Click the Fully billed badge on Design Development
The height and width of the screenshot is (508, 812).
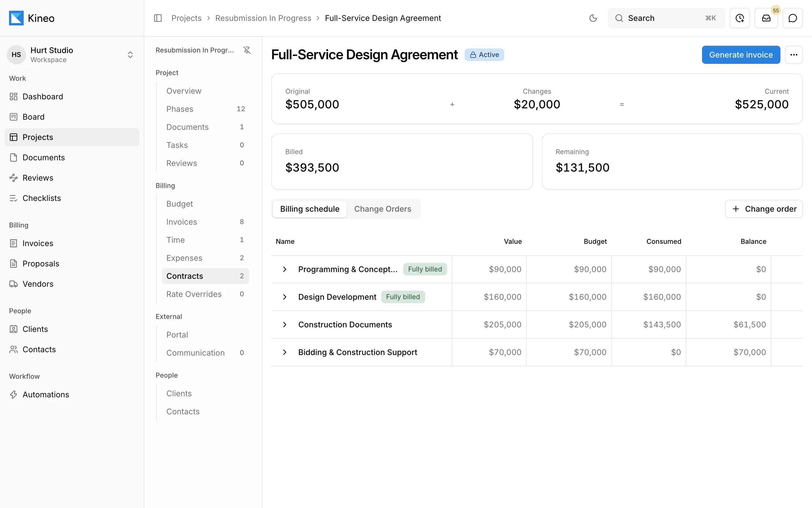tap(403, 297)
